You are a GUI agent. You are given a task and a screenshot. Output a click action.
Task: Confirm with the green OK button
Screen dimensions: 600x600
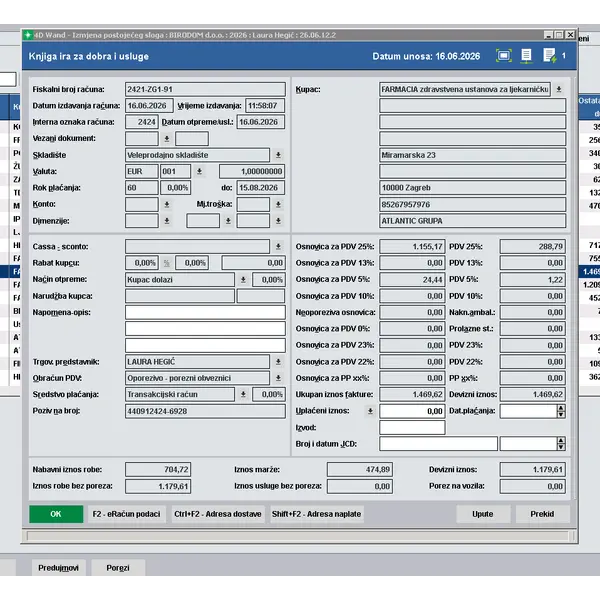pos(56,514)
